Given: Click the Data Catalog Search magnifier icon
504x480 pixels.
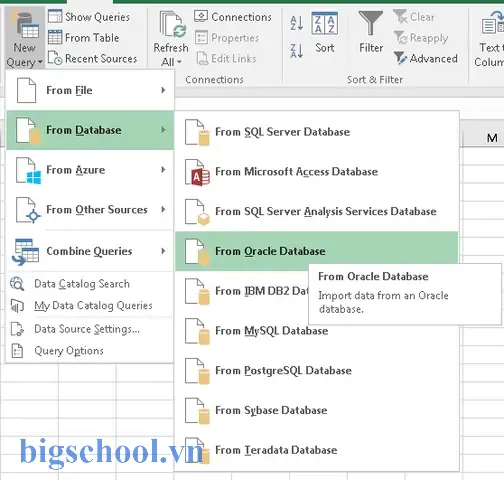Looking at the screenshot, I should [17, 284].
